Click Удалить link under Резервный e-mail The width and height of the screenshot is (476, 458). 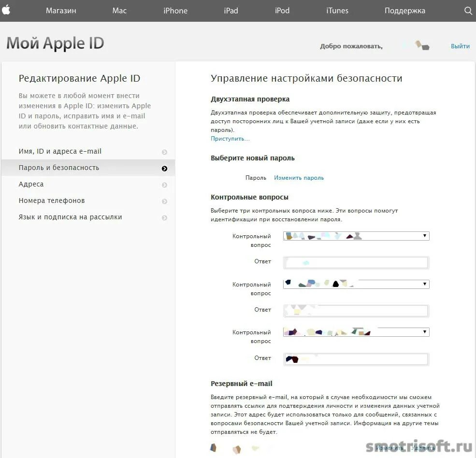tap(423, 448)
